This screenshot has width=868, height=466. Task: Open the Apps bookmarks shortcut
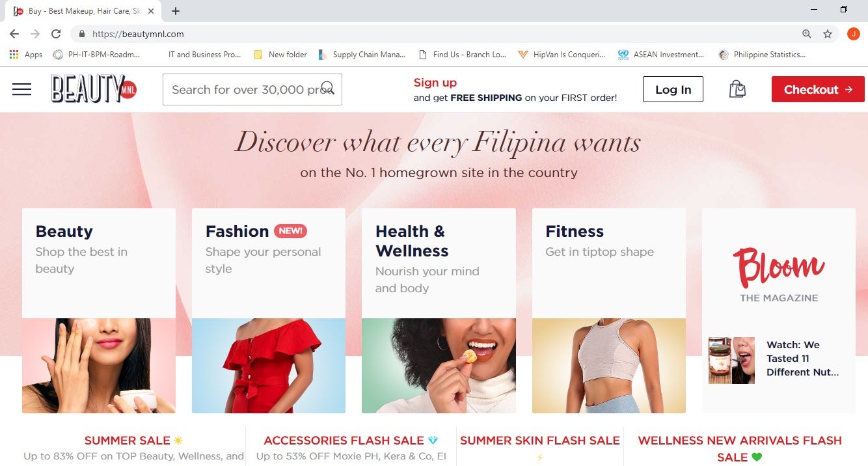(x=26, y=55)
